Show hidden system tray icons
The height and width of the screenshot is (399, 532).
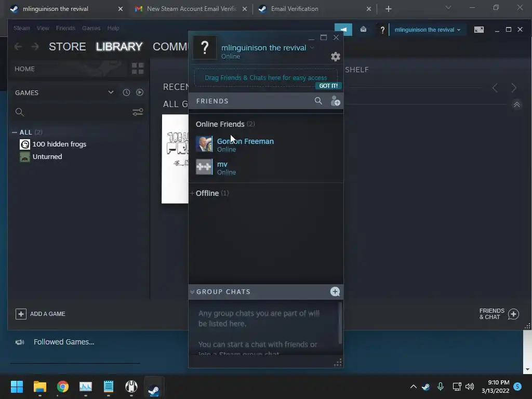(x=413, y=387)
